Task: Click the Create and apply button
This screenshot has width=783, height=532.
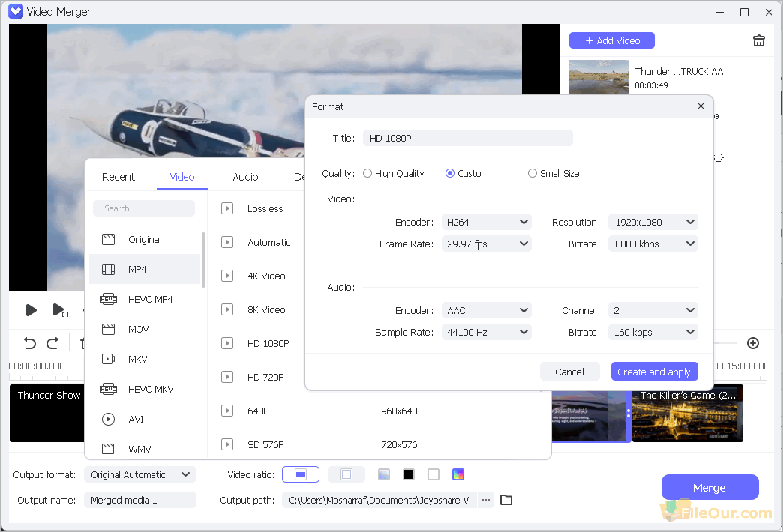Action: coord(653,372)
